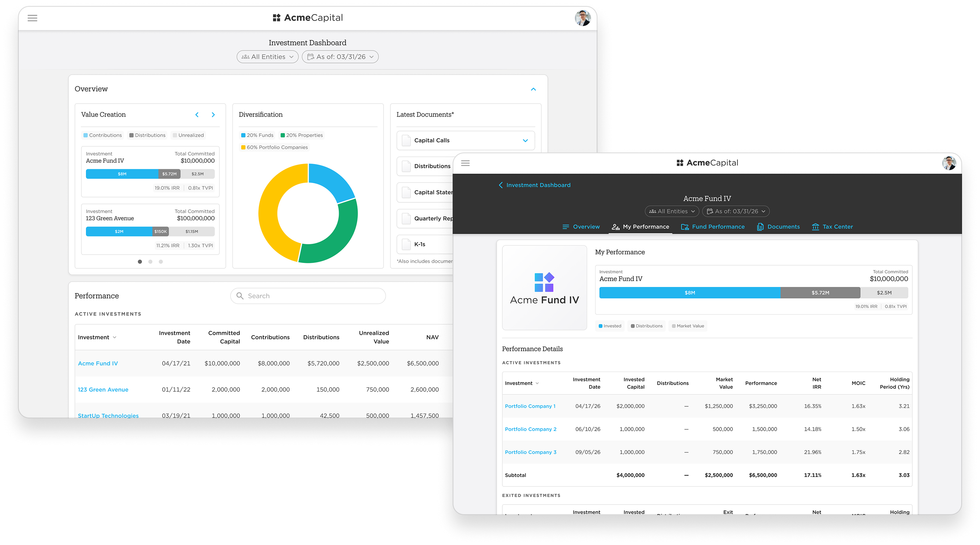
Task: Click the $2.5M bar segment in My Performance
Action: point(884,293)
